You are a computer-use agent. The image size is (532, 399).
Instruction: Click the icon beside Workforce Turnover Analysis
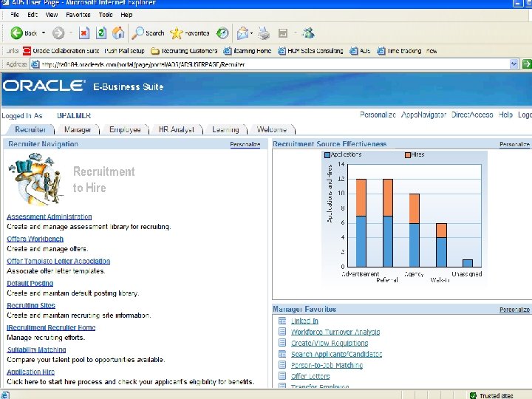point(282,332)
